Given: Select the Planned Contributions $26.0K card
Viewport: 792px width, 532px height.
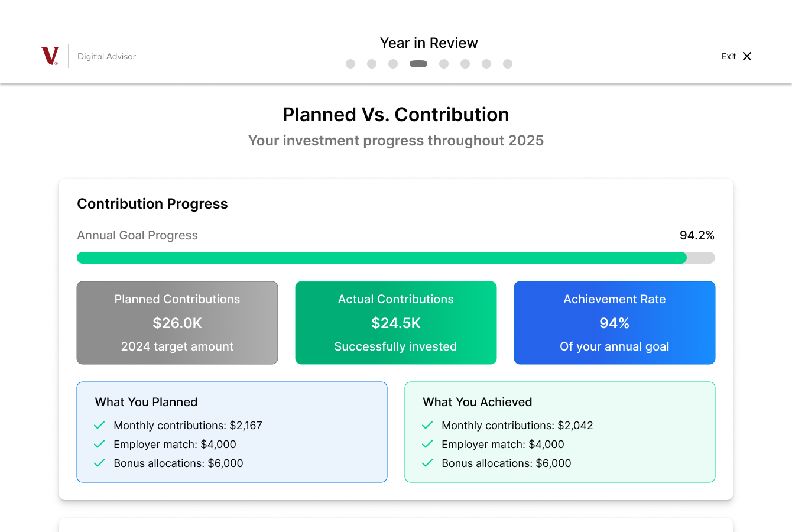Looking at the screenshot, I should point(177,323).
